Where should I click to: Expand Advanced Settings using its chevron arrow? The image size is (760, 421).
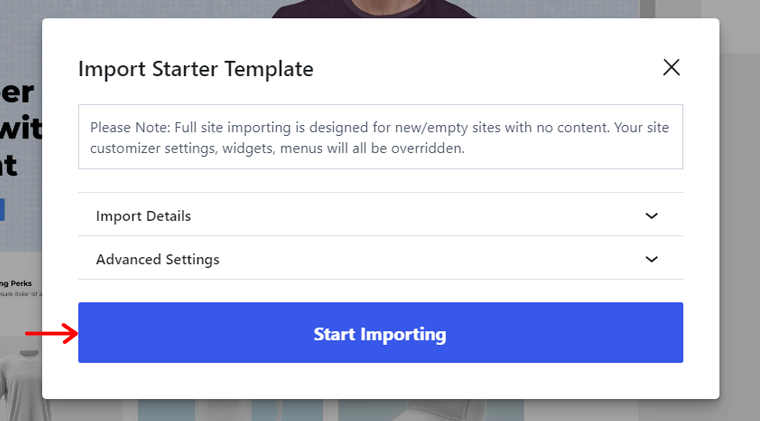click(x=651, y=259)
